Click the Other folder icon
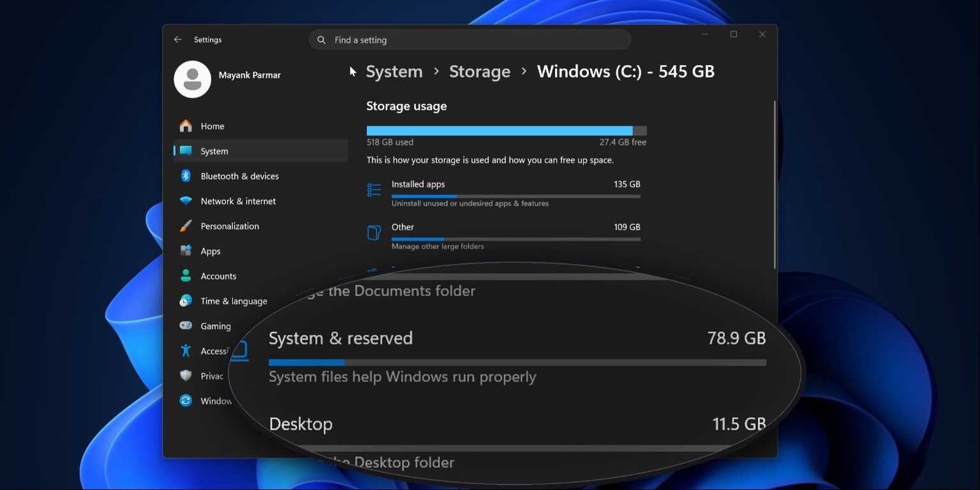Viewport: 980px width, 490px height. point(374,233)
